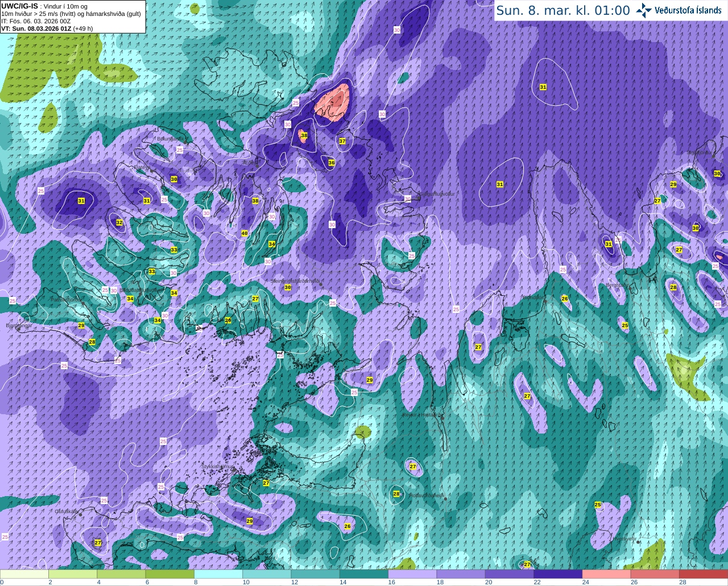Click the large pink high-wind area offshore
Screen dimensions: 728x586
(333, 102)
